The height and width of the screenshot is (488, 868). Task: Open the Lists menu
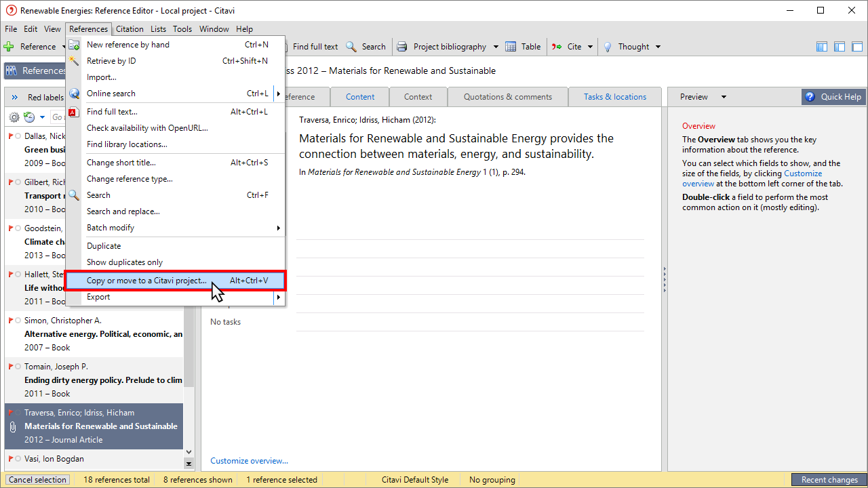(x=158, y=29)
